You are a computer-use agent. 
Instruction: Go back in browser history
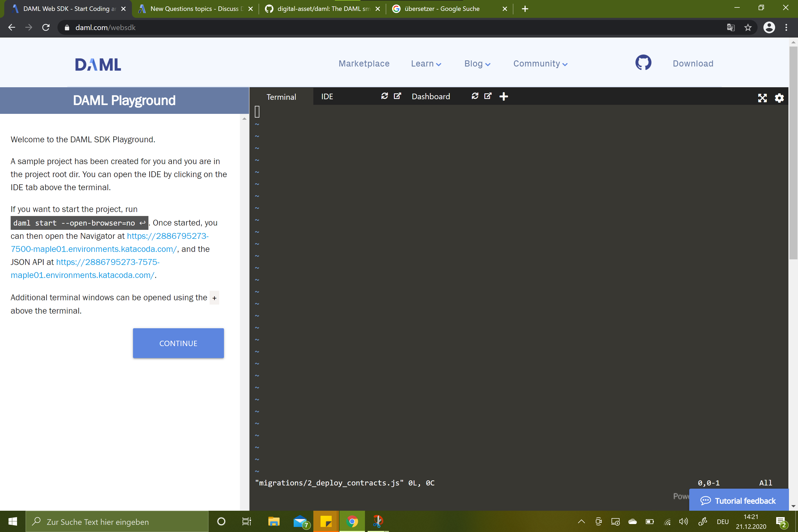[x=12, y=27]
